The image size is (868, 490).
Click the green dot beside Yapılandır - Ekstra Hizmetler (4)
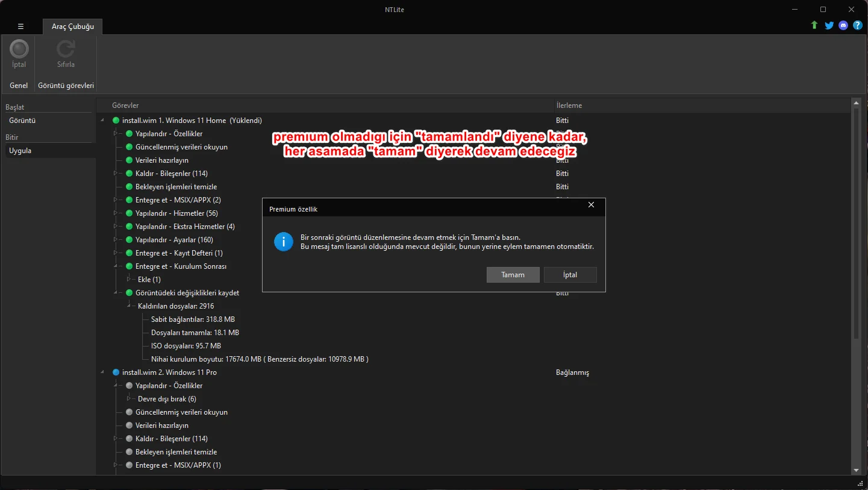(129, 227)
